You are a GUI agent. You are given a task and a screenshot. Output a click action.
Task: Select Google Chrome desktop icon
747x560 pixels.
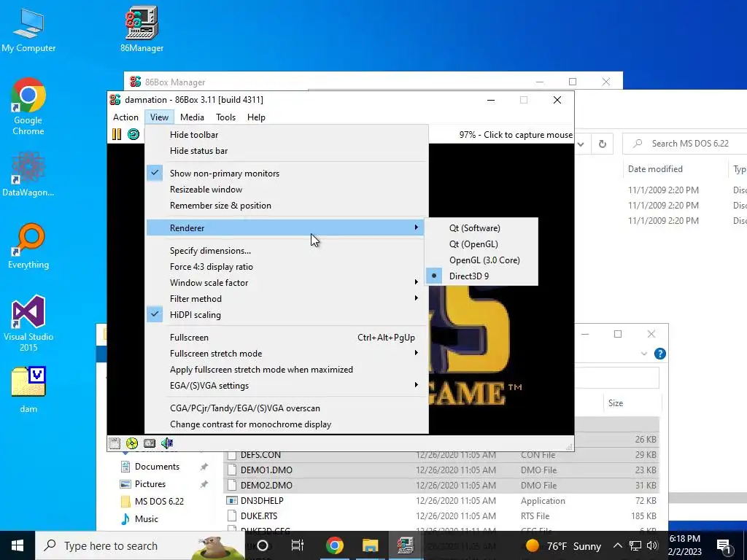28,106
